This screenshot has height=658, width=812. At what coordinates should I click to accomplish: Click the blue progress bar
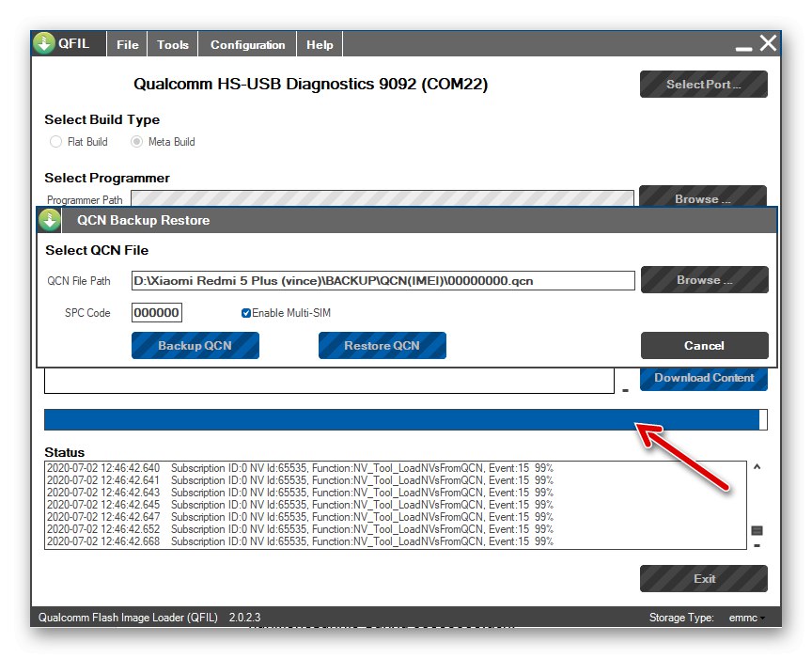click(405, 419)
